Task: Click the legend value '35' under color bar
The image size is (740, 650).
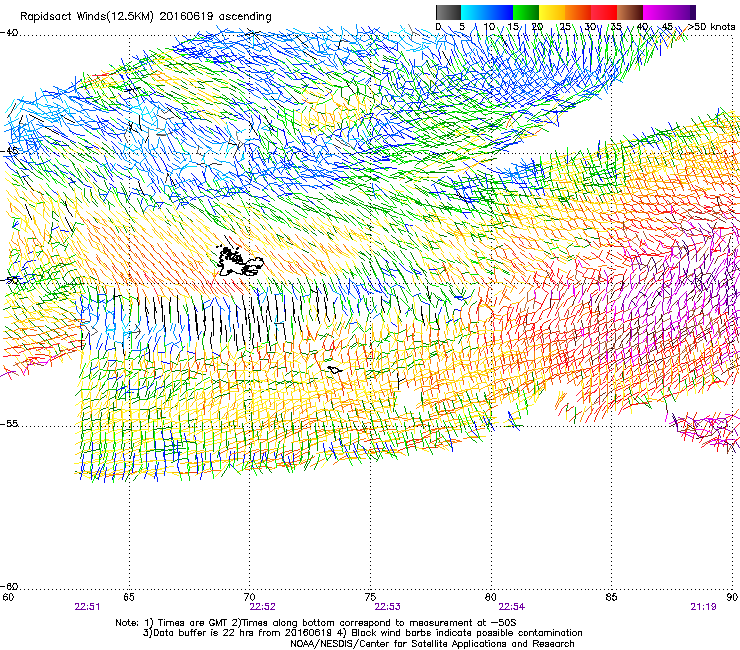Action: pos(616,26)
